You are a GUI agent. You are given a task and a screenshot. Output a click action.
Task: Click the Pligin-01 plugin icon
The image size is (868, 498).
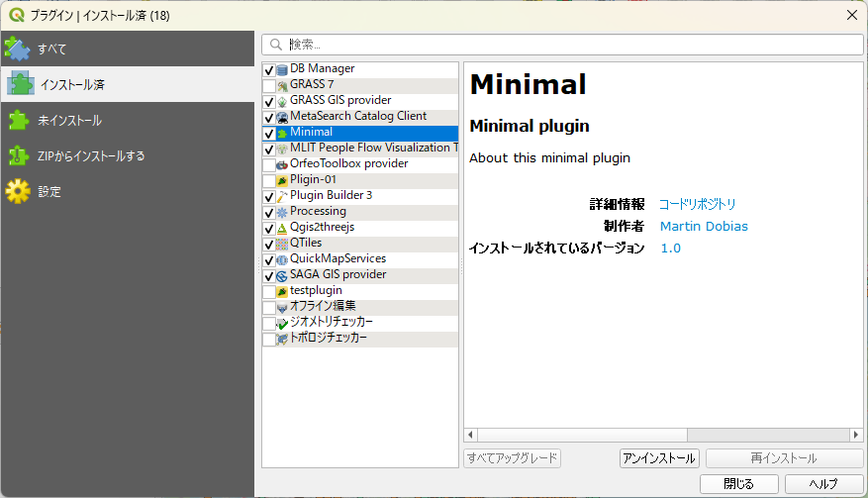pos(282,181)
